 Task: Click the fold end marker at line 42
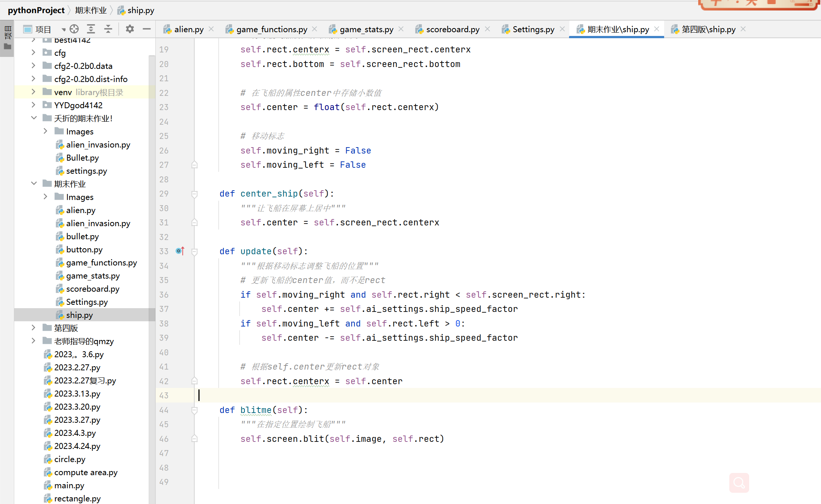click(194, 381)
